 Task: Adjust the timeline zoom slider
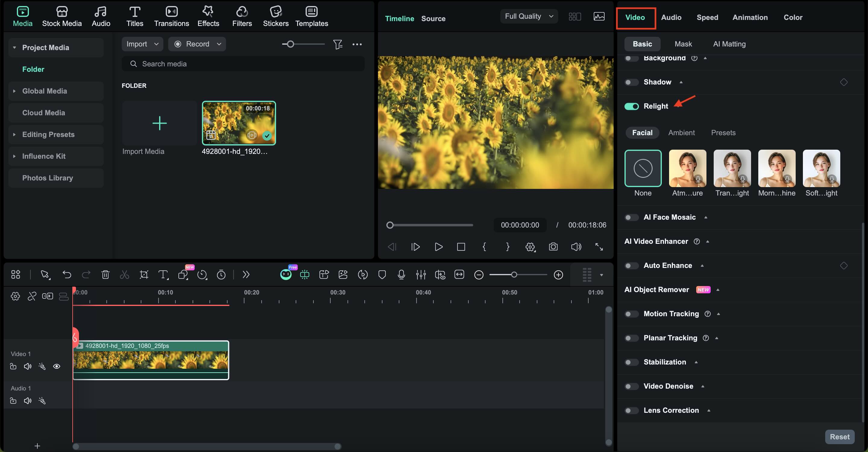click(514, 275)
